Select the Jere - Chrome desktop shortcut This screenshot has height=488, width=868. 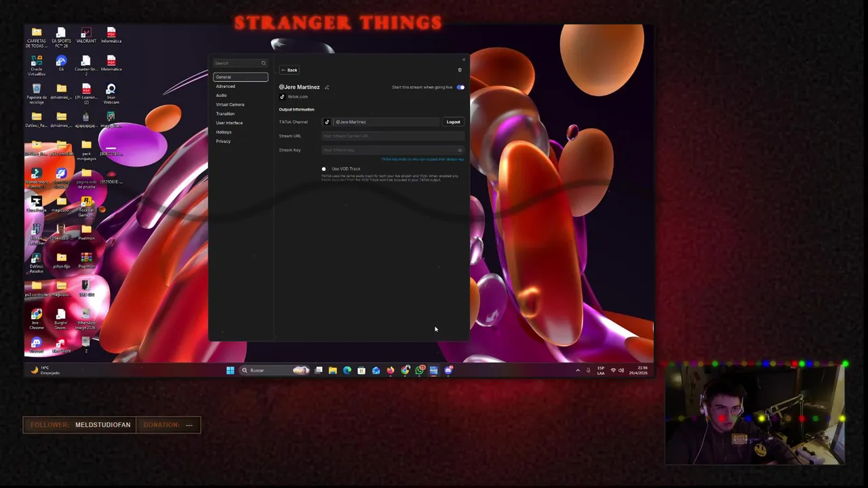pyautogui.click(x=37, y=319)
